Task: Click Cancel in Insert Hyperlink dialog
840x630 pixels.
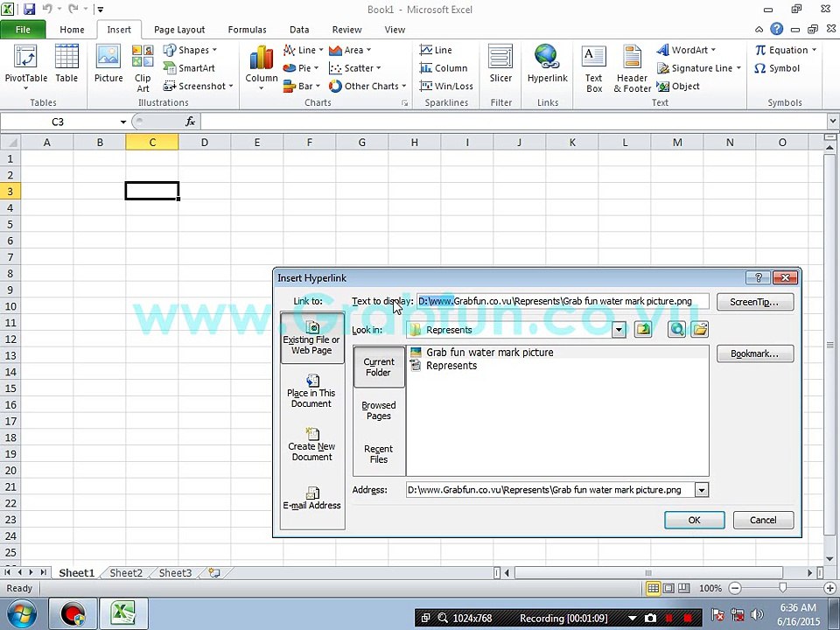Action: 763,520
